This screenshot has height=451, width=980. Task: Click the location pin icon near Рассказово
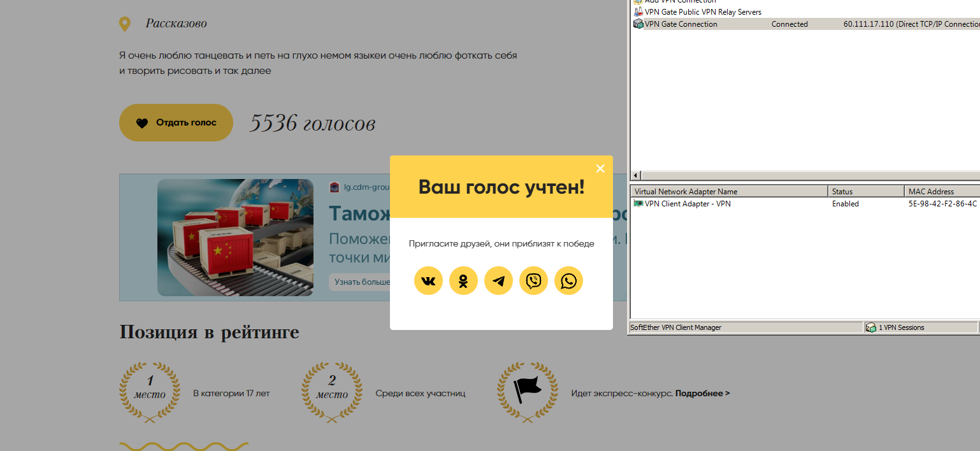click(x=125, y=24)
